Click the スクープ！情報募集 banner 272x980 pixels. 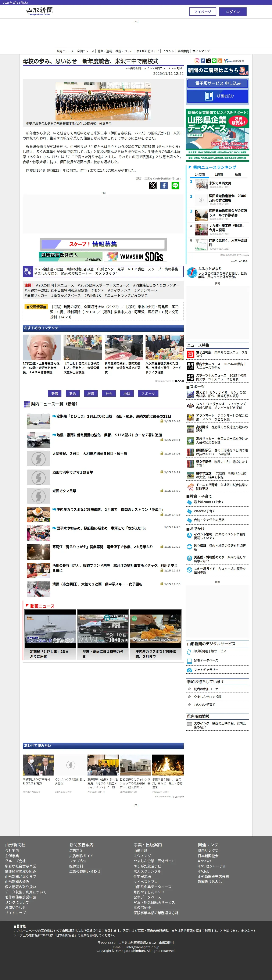[x=103, y=244]
